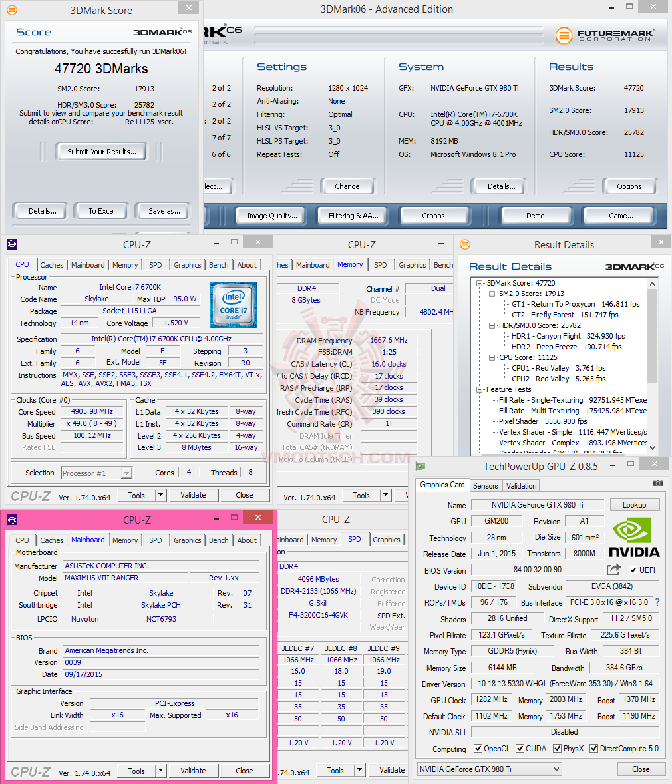Click the Futuremark Corporation logo icon
Image resolution: width=672 pixels, height=784 pixels.
pyautogui.click(x=564, y=35)
